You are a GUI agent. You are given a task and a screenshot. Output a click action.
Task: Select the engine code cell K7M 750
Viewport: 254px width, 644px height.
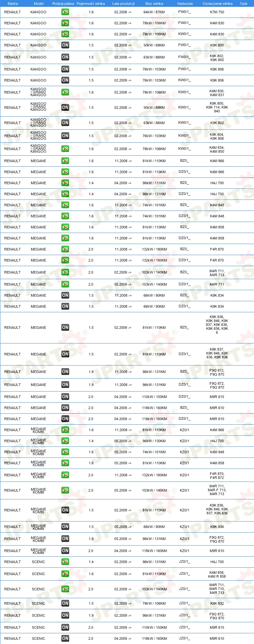coord(217,12)
